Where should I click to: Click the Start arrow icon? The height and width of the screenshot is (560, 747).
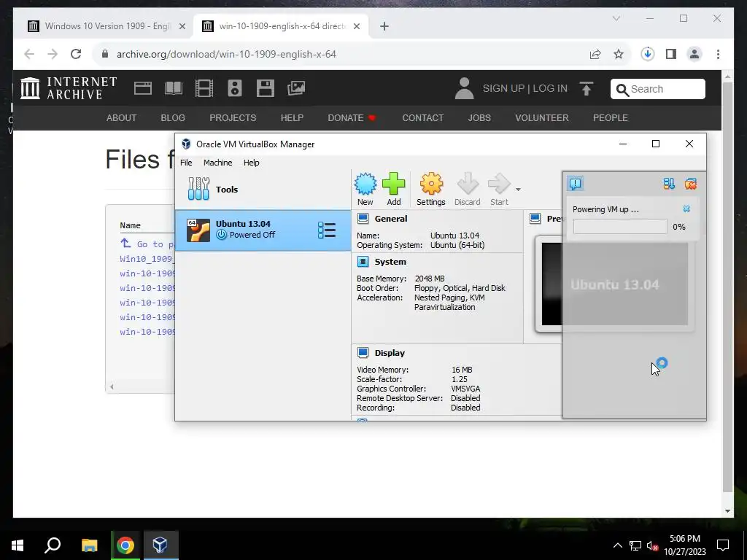[x=499, y=189]
